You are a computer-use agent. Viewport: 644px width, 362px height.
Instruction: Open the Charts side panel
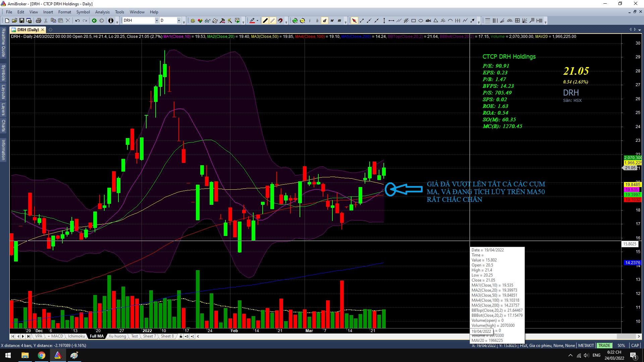[3, 125]
